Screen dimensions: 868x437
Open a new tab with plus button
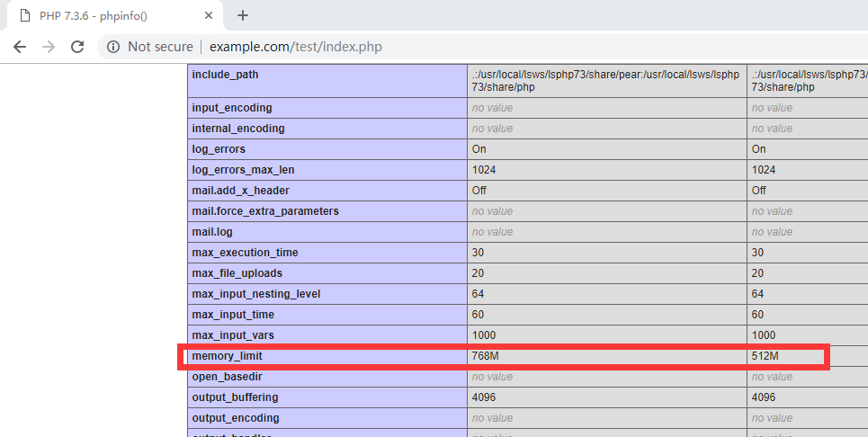(x=243, y=15)
